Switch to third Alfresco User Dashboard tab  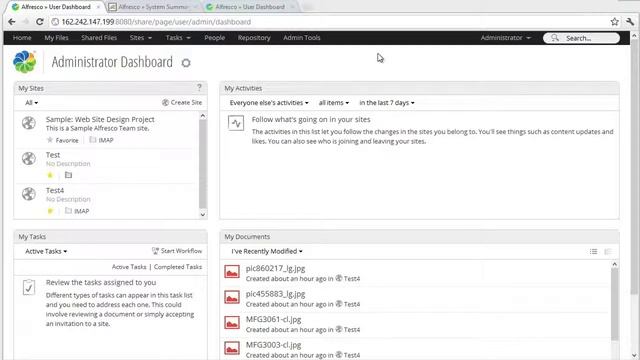(x=250, y=7)
